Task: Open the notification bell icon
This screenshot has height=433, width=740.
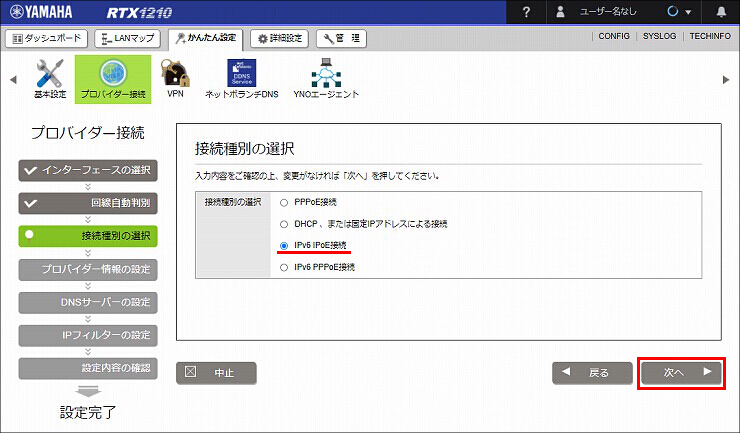Action: click(721, 12)
